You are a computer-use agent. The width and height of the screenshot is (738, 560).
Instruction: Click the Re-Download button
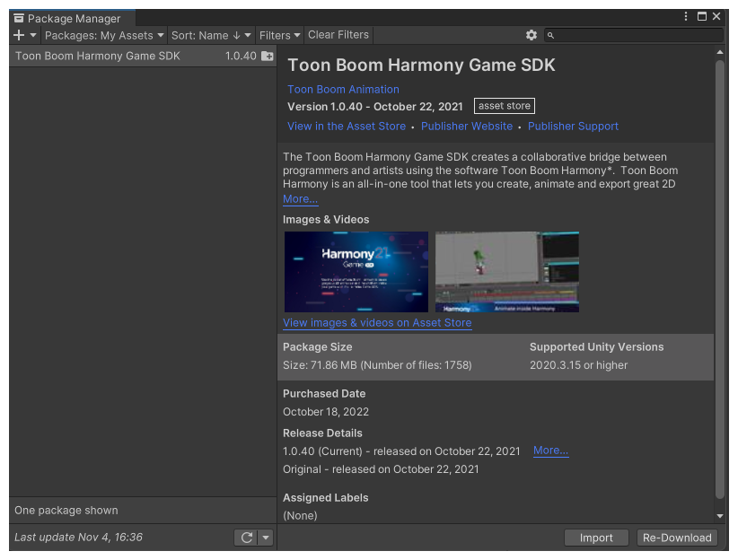[x=677, y=538]
